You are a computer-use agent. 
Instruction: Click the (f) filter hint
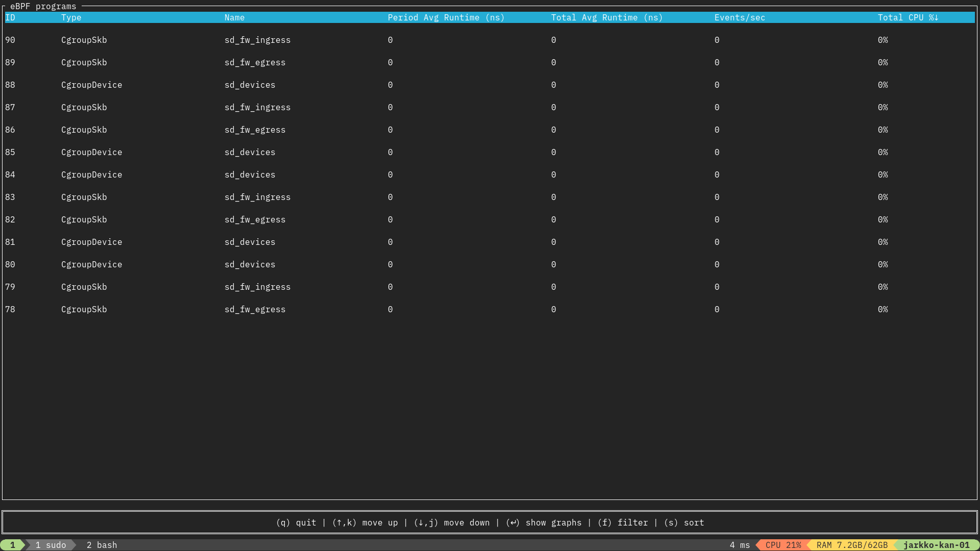coord(623,522)
